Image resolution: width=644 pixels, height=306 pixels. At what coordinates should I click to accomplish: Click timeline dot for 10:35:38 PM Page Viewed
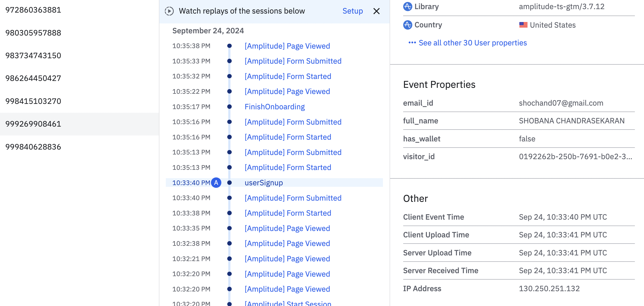point(229,46)
